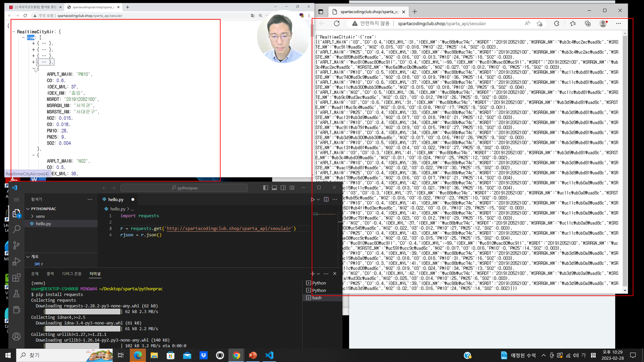
Task: Switch to the 스파르타코딩클럽 Chrome tab
Action: point(35,7)
